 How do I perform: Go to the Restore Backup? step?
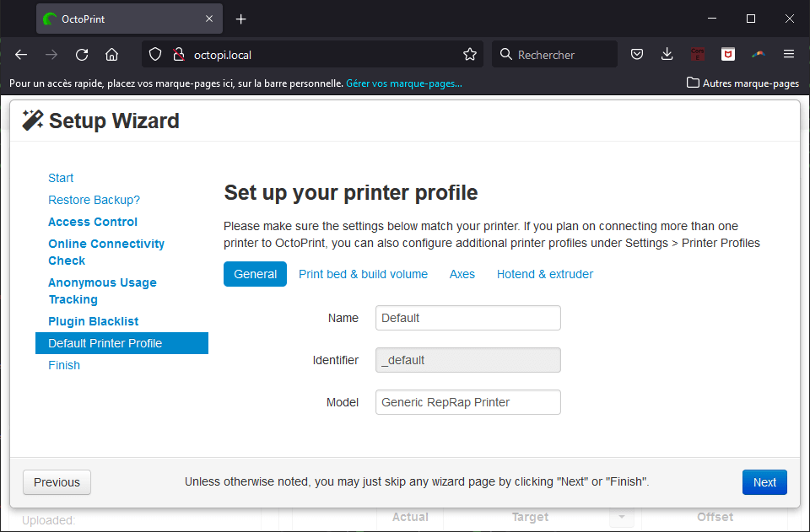pyautogui.click(x=94, y=200)
